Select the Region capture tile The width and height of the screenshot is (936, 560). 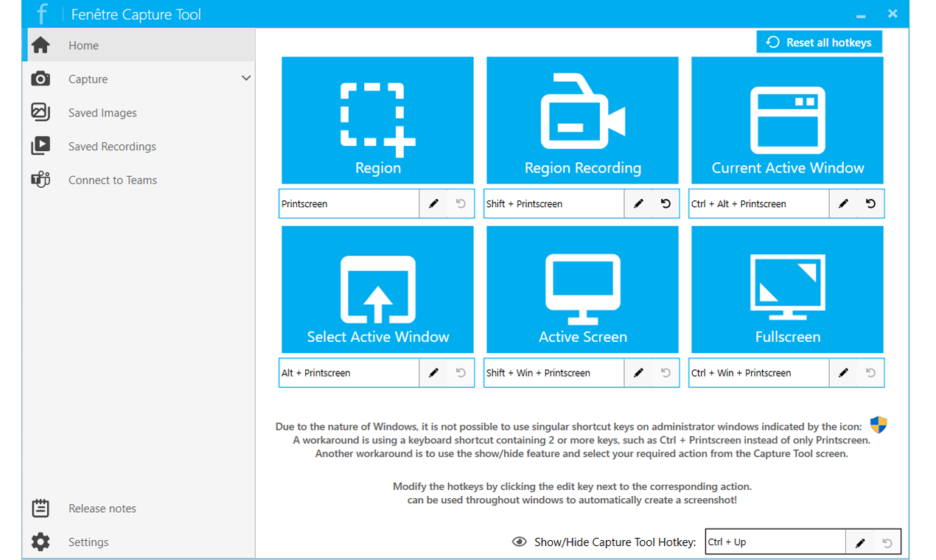point(377,120)
